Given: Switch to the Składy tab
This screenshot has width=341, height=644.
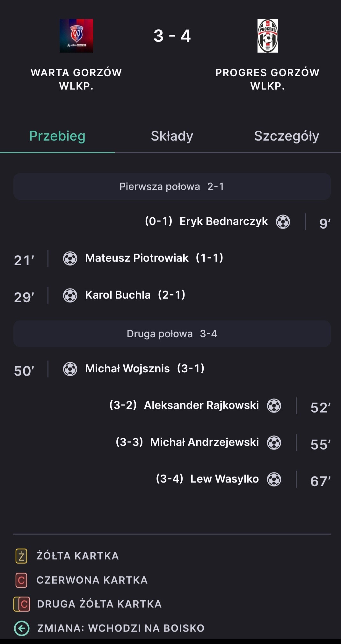Looking at the screenshot, I should point(172,136).
